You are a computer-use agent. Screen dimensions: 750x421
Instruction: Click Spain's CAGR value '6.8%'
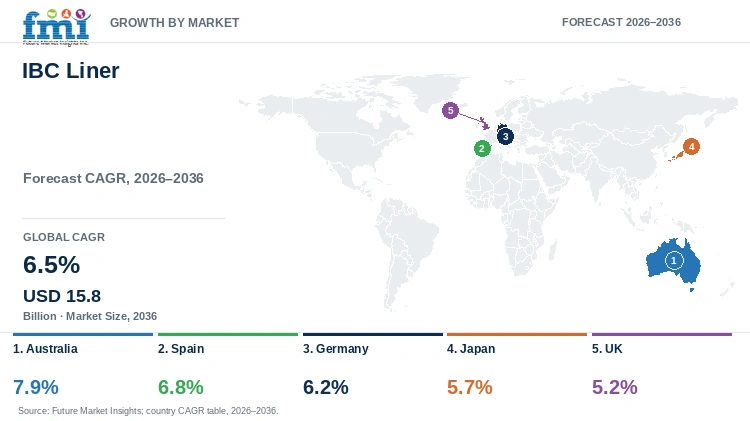(x=181, y=387)
